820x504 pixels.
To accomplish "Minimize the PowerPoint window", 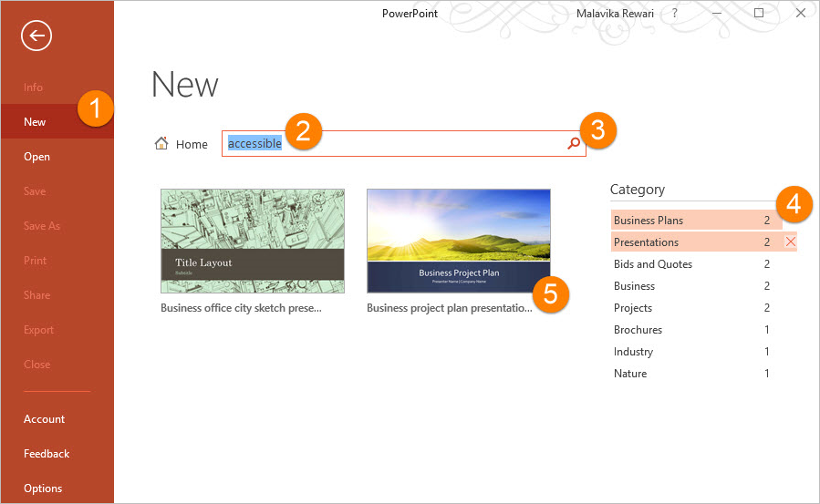I will tap(717, 13).
